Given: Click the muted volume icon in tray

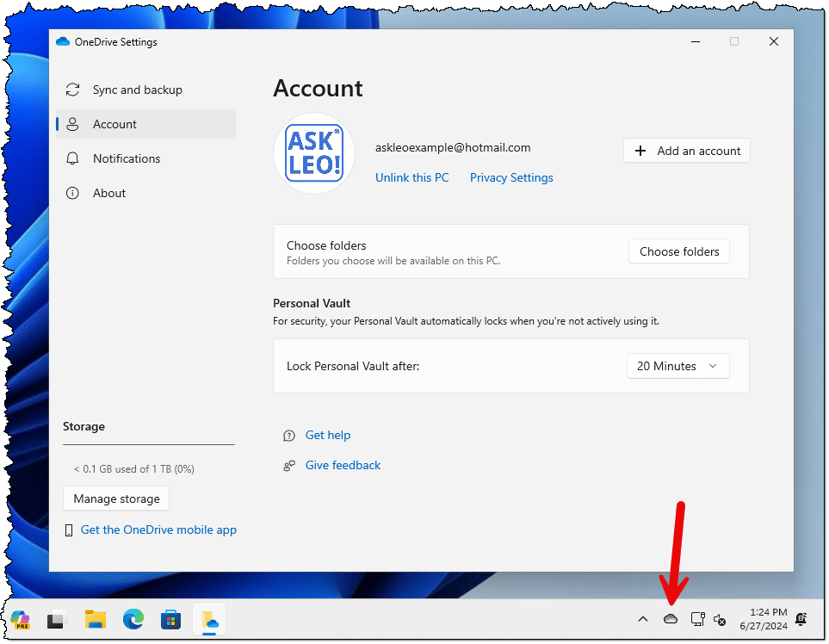Looking at the screenshot, I should (x=721, y=619).
